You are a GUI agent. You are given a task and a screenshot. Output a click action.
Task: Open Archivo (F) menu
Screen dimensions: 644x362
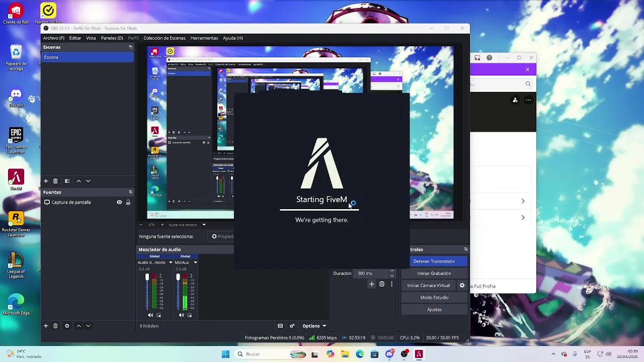[x=54, y=38]
